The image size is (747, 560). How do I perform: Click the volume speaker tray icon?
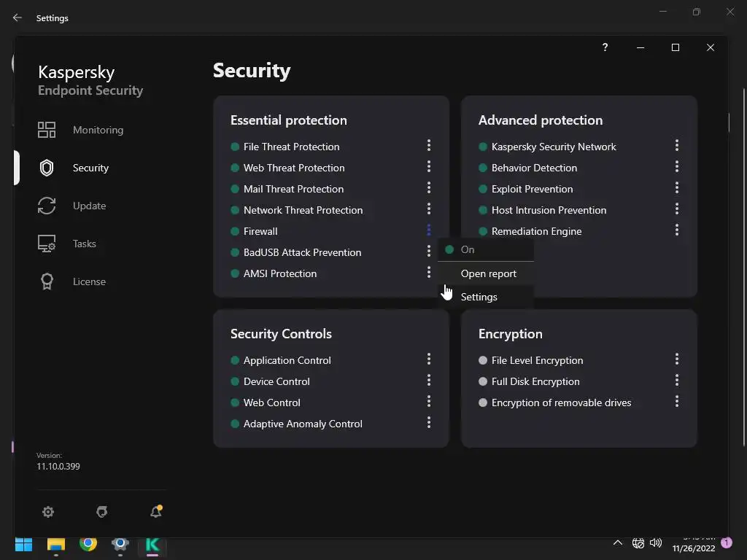point(656,542)
